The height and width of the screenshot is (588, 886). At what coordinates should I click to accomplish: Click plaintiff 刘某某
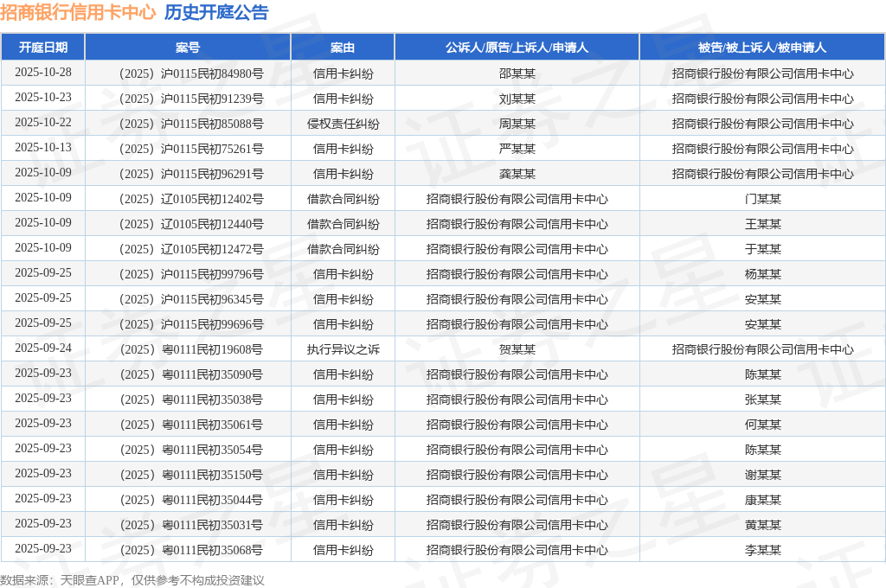[x=517, y=99]
